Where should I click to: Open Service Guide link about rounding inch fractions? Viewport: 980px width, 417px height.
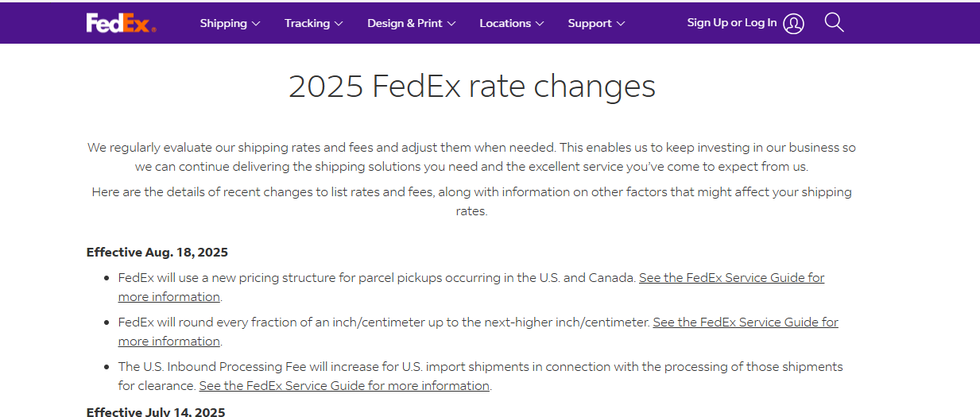pos(745,322)
